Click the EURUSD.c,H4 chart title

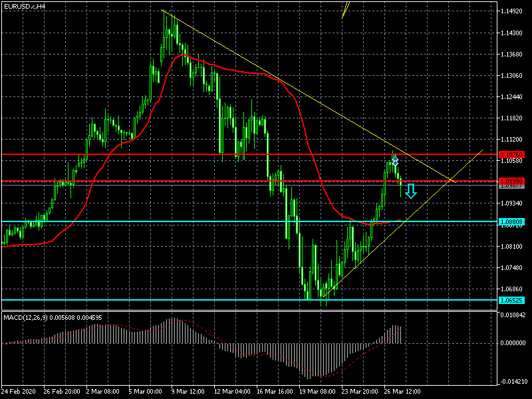point(25,7)
